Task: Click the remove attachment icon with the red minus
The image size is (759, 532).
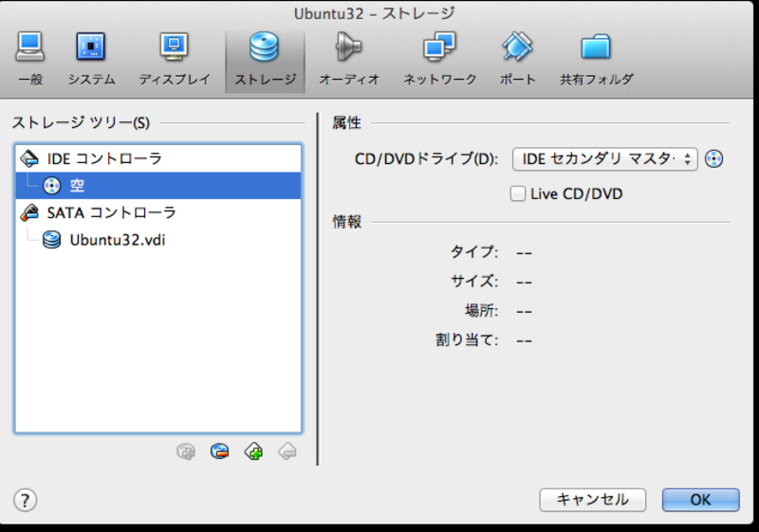Action: [219, 451]
